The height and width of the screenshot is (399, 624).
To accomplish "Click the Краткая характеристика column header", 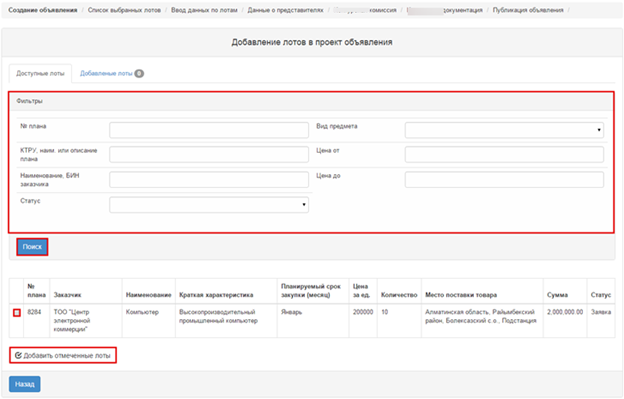I will (x=226, y=291).
